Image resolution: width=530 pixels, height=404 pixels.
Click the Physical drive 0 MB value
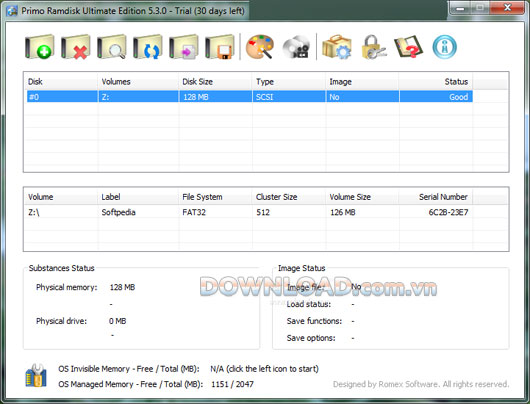(x=117, y=321)
